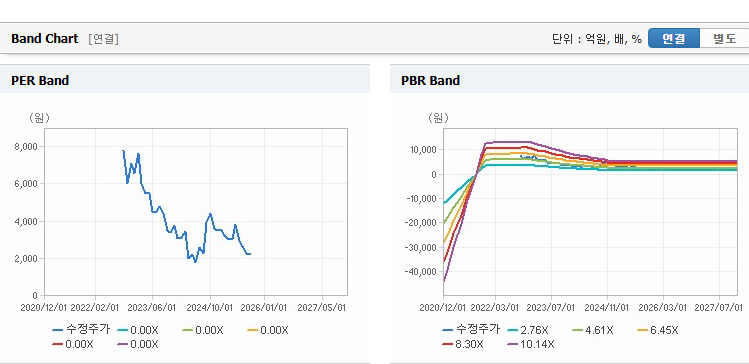Click the 2026/01/01 x-axis label in PER chart

tap(264, 307)
